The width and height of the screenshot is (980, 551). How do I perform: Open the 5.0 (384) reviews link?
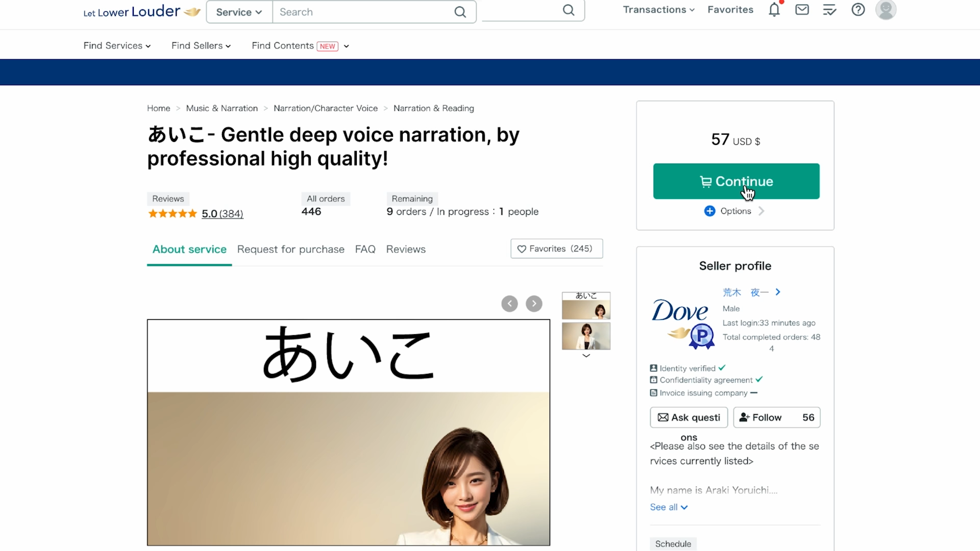[x=222, y=214]
